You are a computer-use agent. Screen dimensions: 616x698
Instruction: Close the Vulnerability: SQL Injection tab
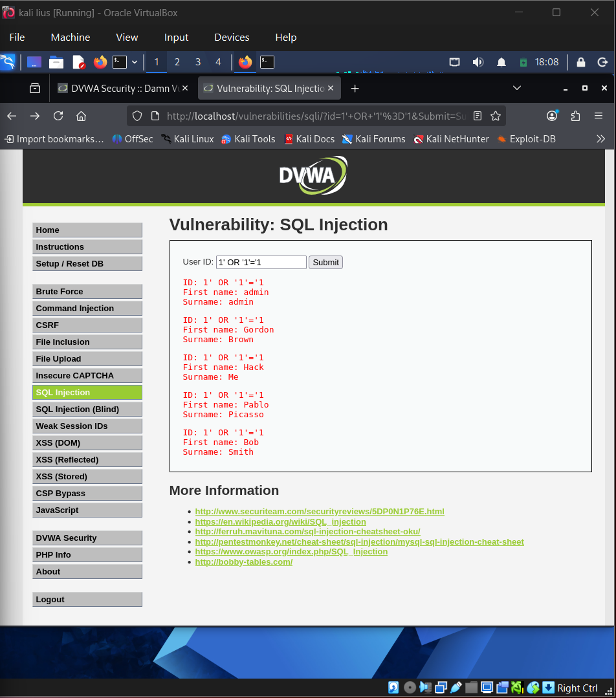(x=331, y=88)
